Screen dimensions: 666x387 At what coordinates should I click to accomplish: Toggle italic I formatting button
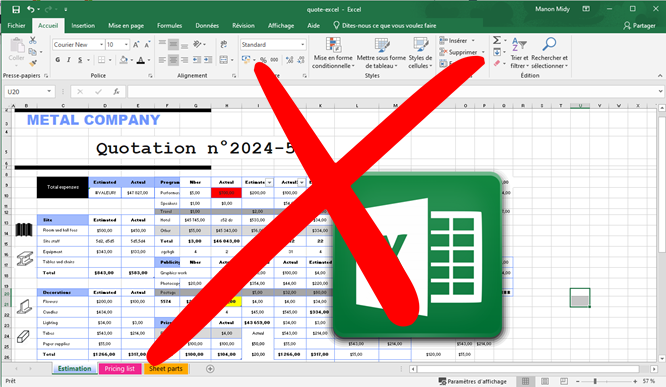[x=68, y=60]
